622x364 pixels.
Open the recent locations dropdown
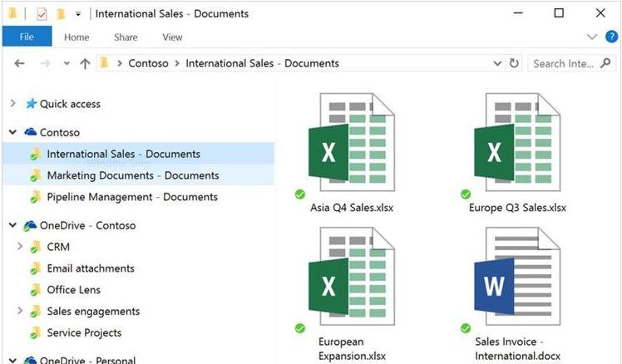[67, 63]
